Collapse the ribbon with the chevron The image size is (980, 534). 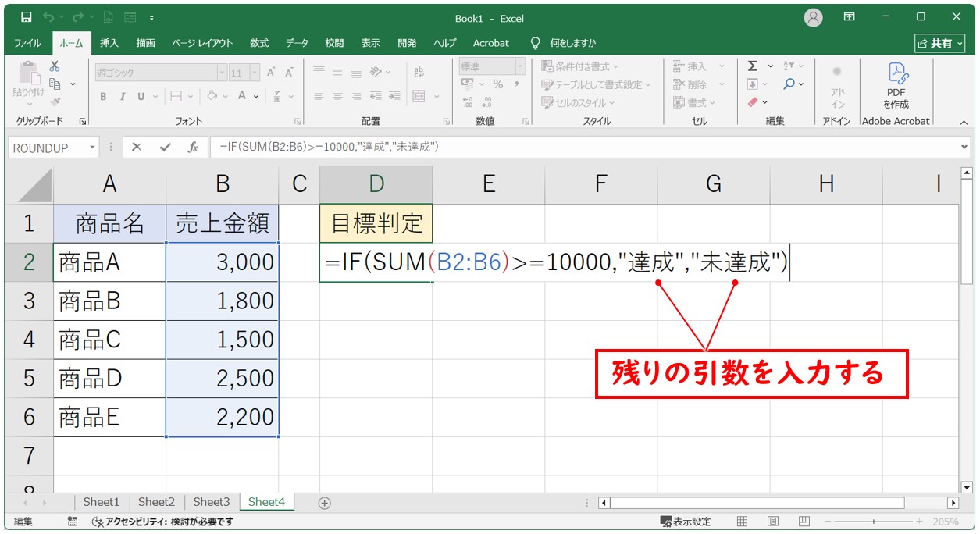coord(964,123)
